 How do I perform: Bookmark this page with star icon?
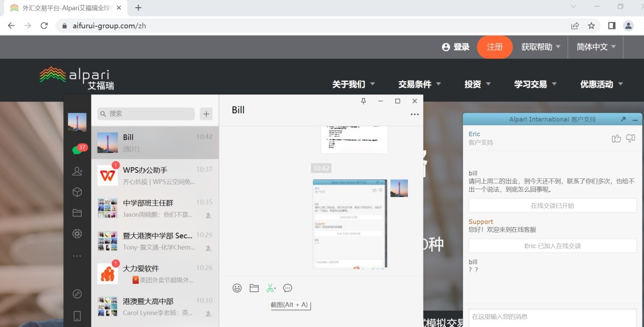coord(592,26)
